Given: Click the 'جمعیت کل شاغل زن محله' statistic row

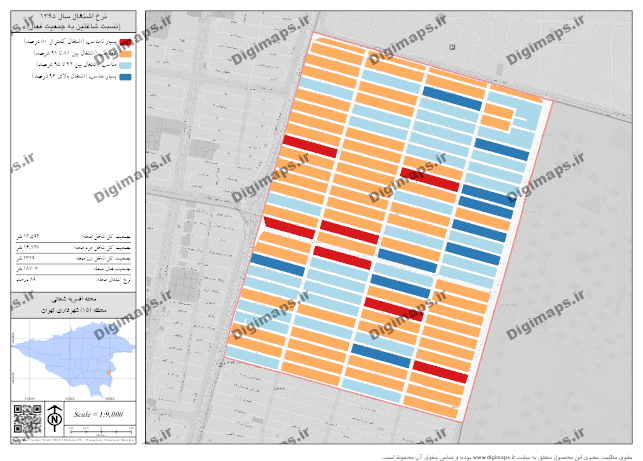Looking at the screenshot, I should point(73,258).
